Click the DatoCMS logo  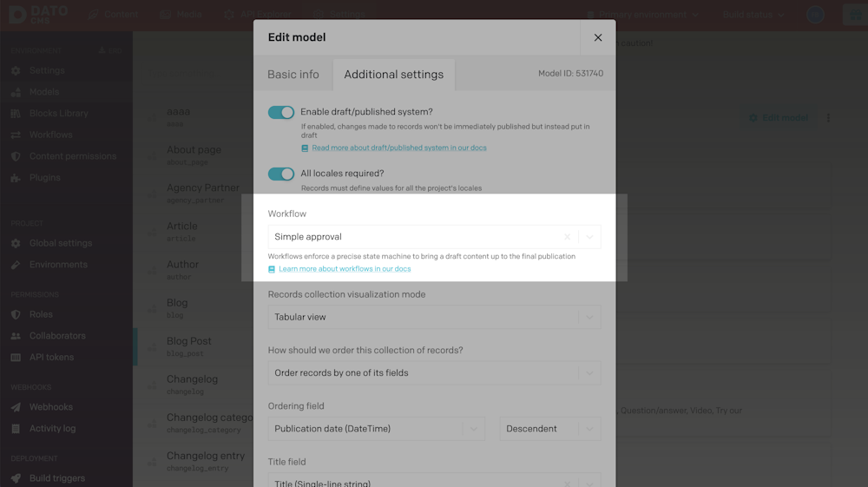coord(39,15)
